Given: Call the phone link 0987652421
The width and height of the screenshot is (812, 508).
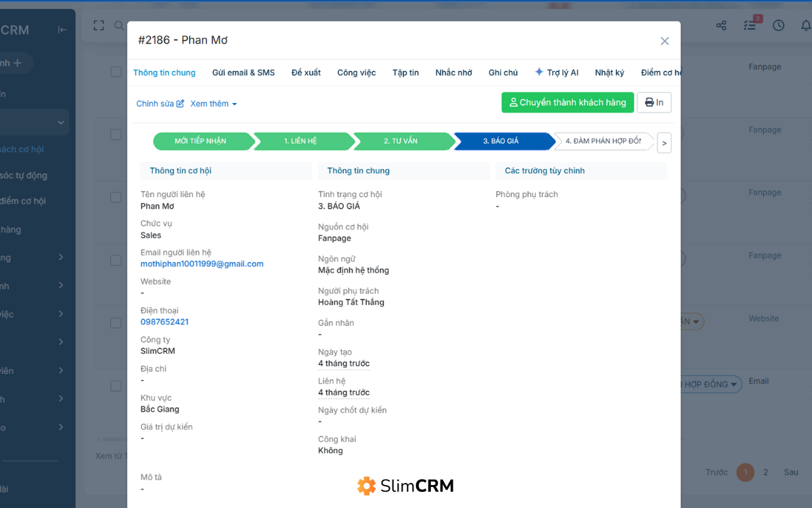Looking at the screenshot, I should point(164,321).
